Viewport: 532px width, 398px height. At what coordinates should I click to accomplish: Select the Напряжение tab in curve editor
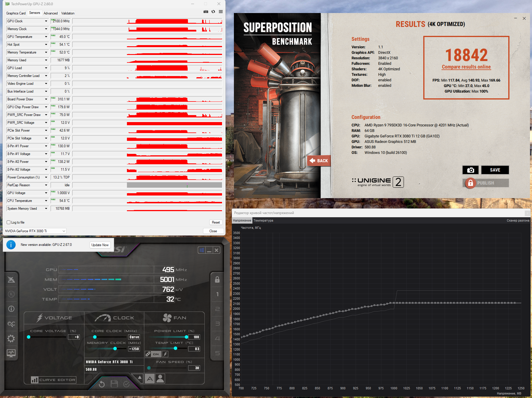click(242, 220)
